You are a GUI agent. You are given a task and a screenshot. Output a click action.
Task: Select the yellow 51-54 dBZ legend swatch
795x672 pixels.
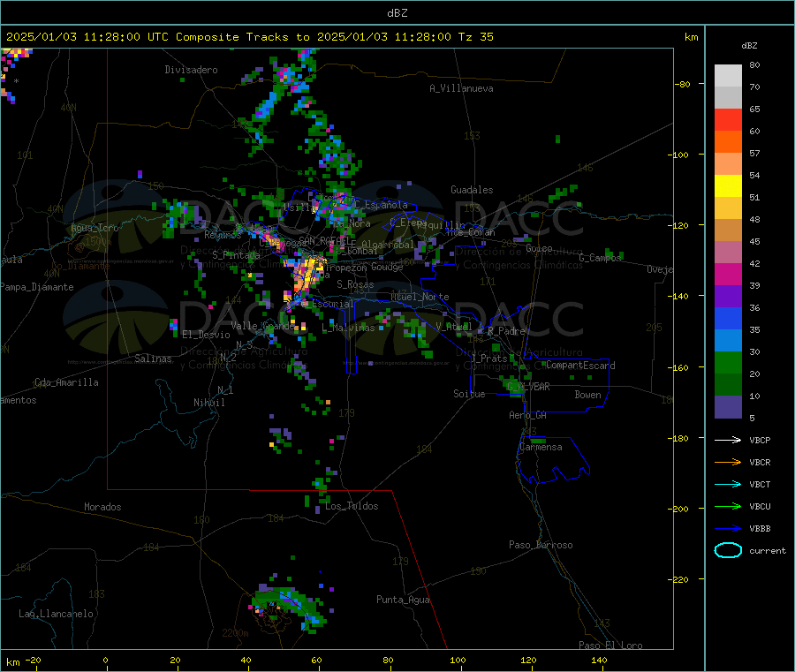[728, 186]
